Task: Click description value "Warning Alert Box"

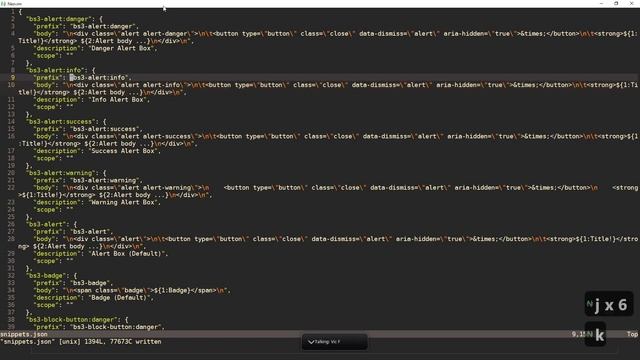Action: 124,202
